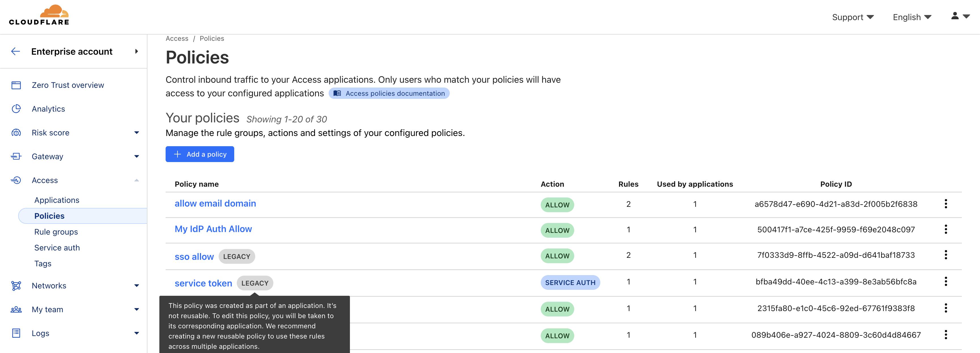Expand the Gateway section
The width and height of the screenshot is (980, 353).
point(137,157)
